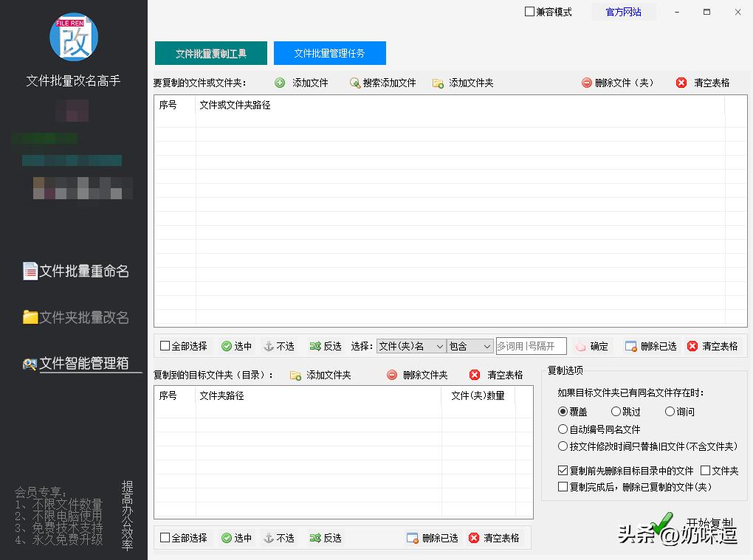
Task: Enable 兼容模式 compatibility mode checkbox
Action: click(529, 12)
